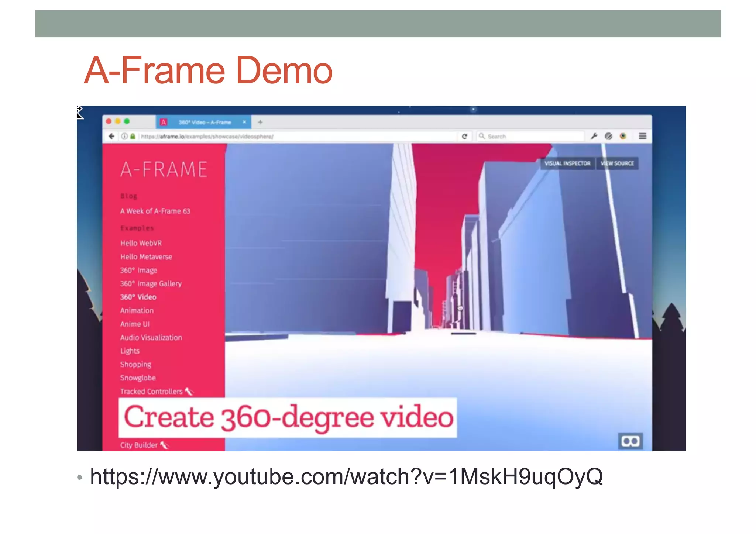Screen dimensions: 756x534
Task: Open the Animation example
Action: tap(137, 311)
